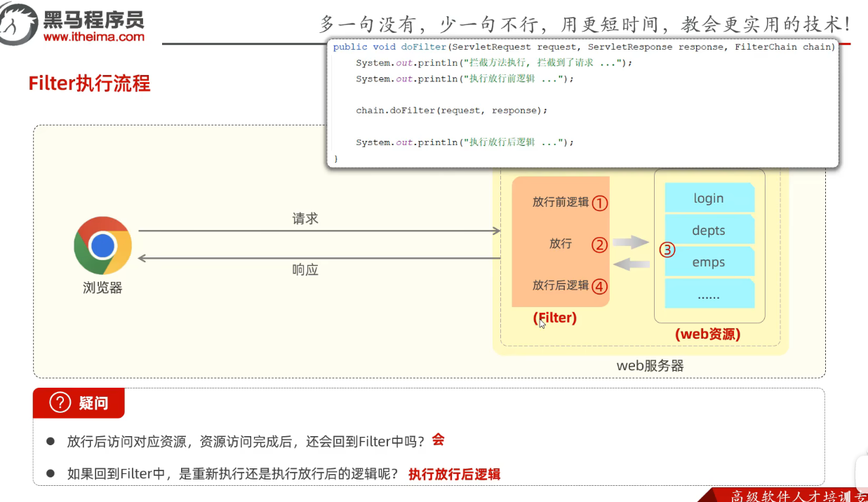The width and height of the screenshot is (868, 502).
Task: Click the red 会 answer text
Action: [439, 440]
